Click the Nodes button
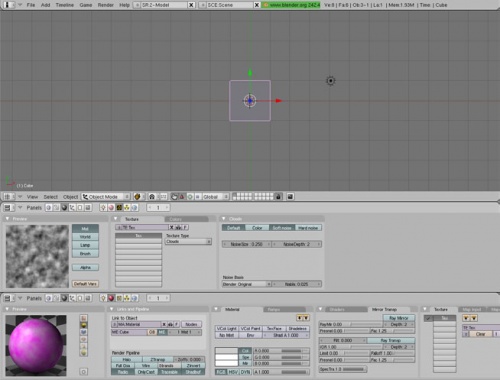Viewport: 500px width, 380px height. [191, 324]
